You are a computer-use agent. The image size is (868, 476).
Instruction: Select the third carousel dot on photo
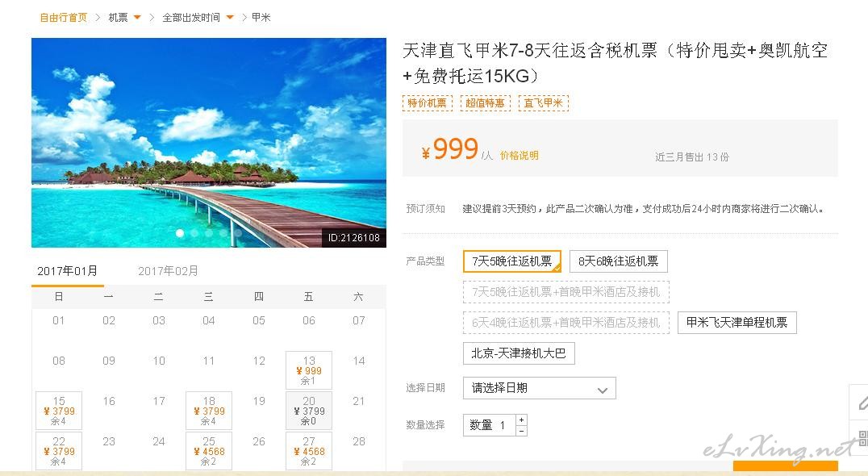tap(209, 233)
